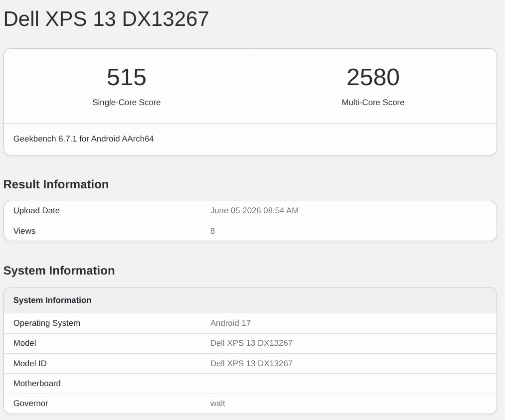The width and height of the screenshot is (505, 420).
Task: Click the Model row label
Action: [24, 343]
